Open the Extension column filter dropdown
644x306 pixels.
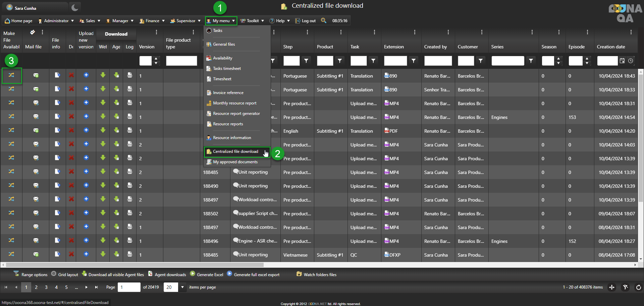(x=414, y=61)
